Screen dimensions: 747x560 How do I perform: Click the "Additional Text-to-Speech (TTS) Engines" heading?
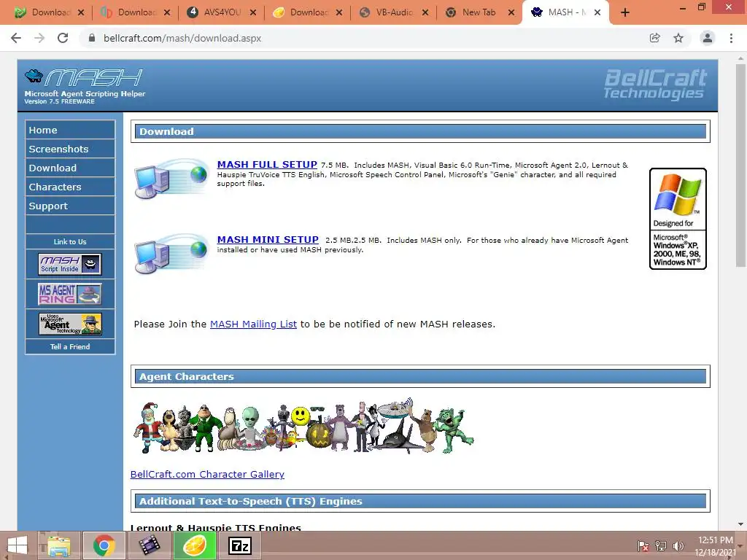pos(251,502)
